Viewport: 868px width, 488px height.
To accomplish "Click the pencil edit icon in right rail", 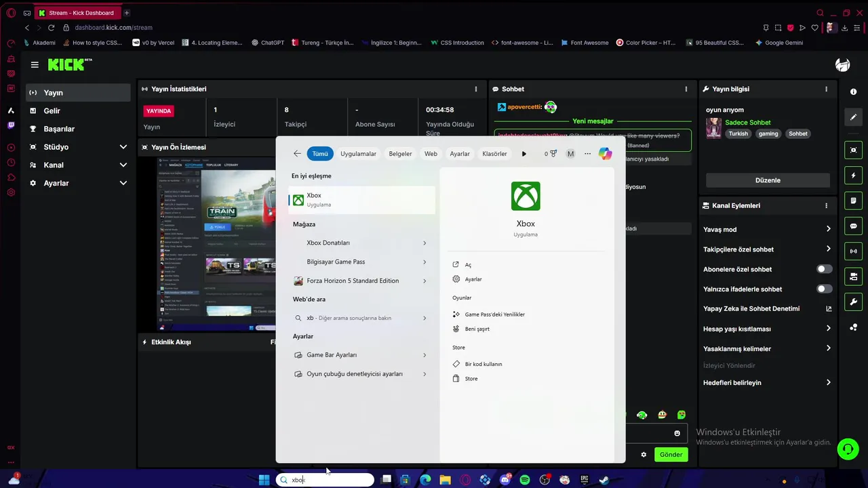I will click(x=854, y=117).
